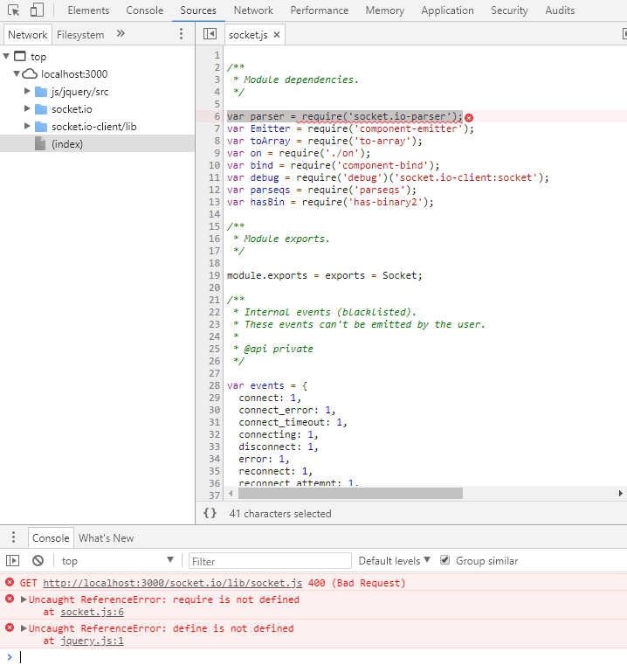627x672 pixels.
Task: Open the Security panel tab
Action: [x=509, y=10]
